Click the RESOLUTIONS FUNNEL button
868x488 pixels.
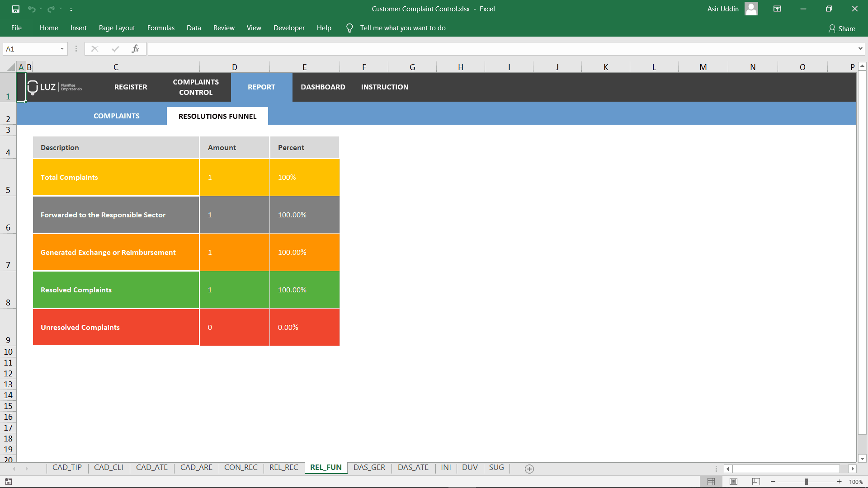pyautogui.click(x=217, y=116)
